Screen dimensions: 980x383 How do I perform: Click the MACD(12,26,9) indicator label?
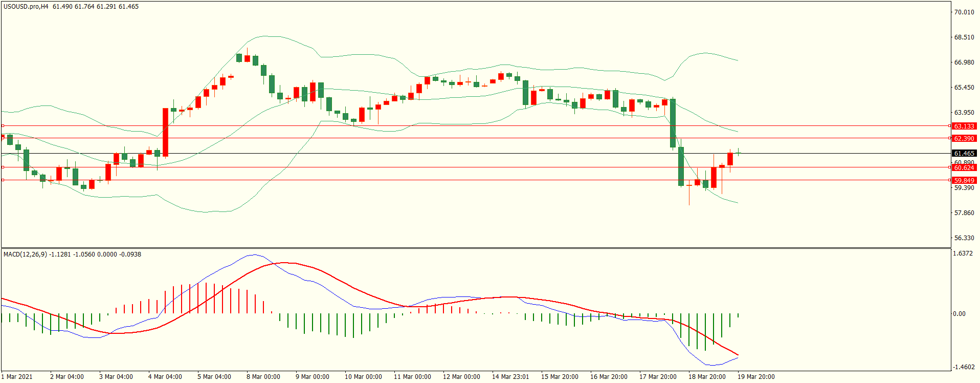click(x=25, y=254)
